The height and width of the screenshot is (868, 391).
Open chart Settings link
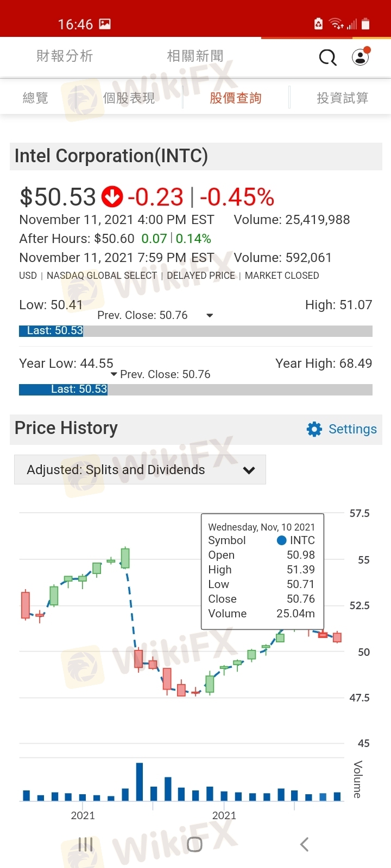click(x=352, y=429)
